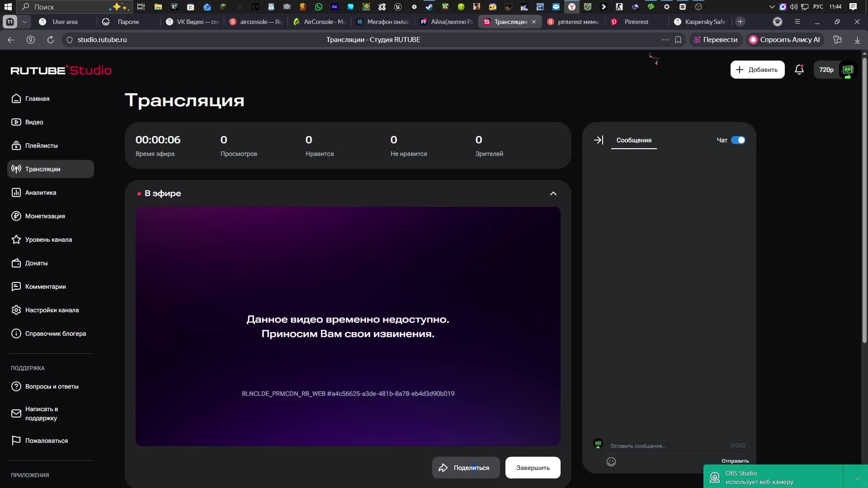Open Steam from the taskbar
The image size is (868, 488).
click(429, 7)
